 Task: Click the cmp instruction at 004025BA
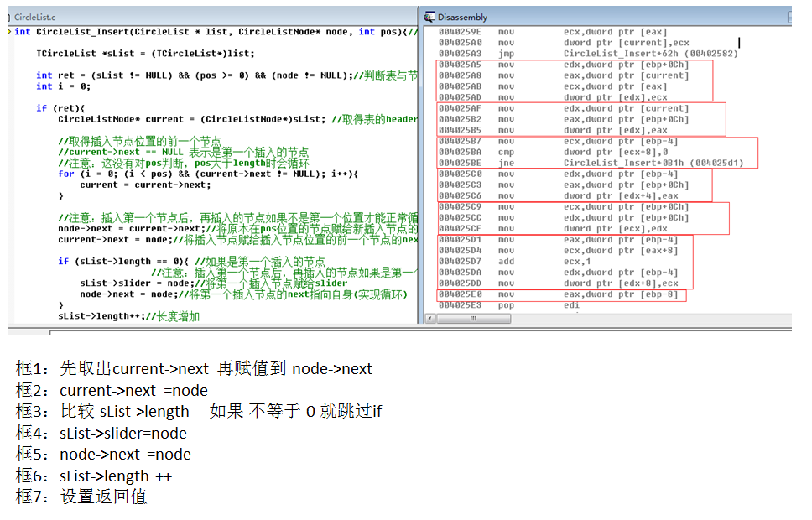point(506,153)
